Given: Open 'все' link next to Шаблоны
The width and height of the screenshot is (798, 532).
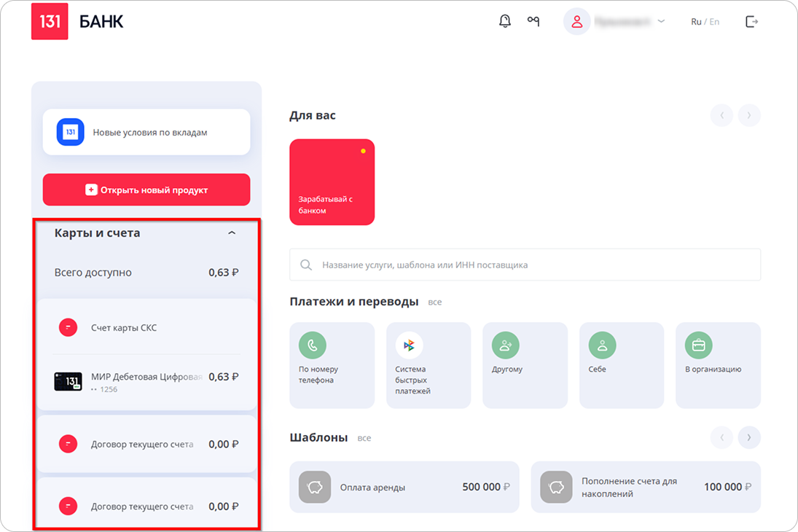Looking at the screenshot, I should coord(364,438).
